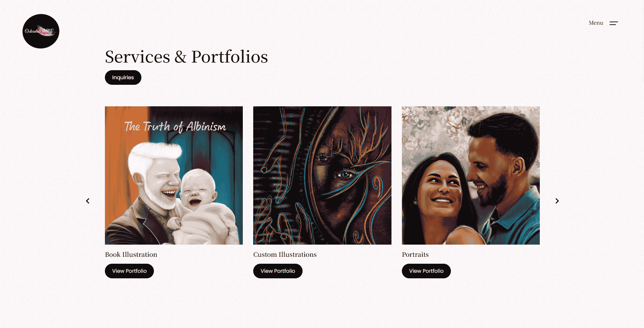Click the Services & Portfolios heading
Viewport: 644px width, 328px height.
click(x=187, y=57)
